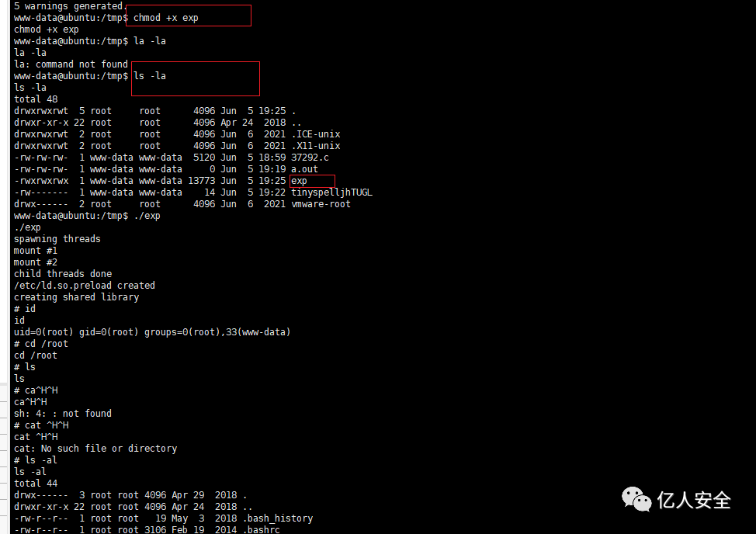Image resolution: width=756 pixels, height=534 pixels.
Task: Click the '# ls -al' command line
Action: click(x=36, y=460)
